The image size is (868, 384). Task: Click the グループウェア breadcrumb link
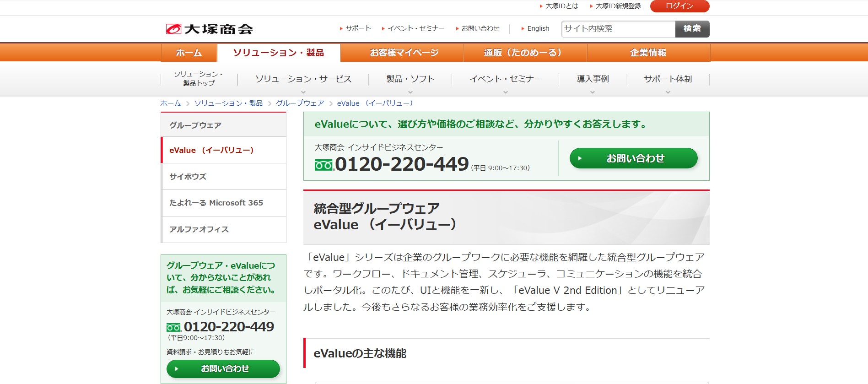(300, 103)
